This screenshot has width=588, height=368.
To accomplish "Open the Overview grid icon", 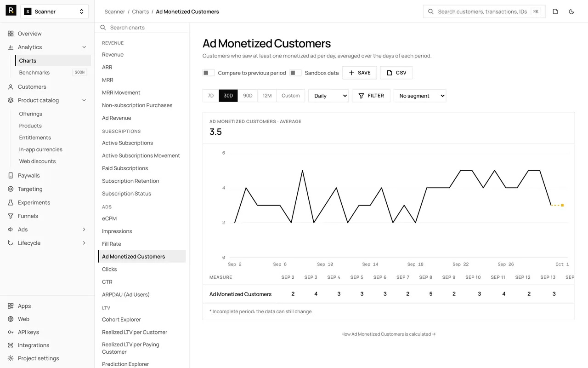I will [x=11, y=34].
